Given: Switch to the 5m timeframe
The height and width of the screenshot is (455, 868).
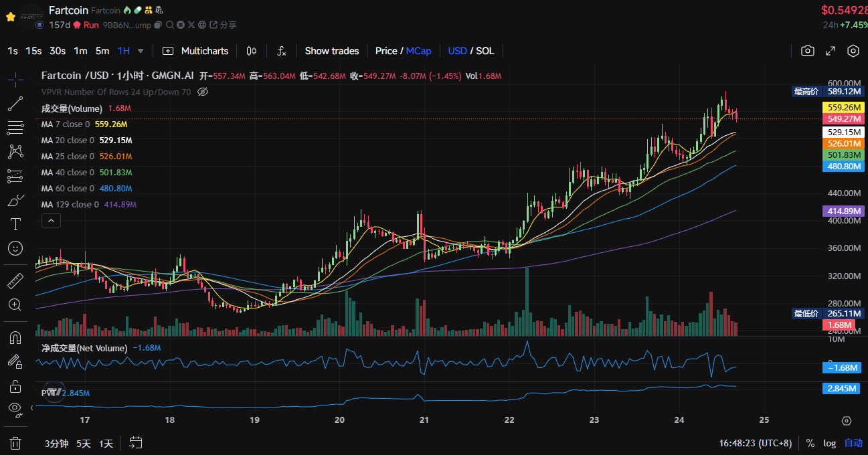Looking at the screenshot, I should click(x=102, y=51).
